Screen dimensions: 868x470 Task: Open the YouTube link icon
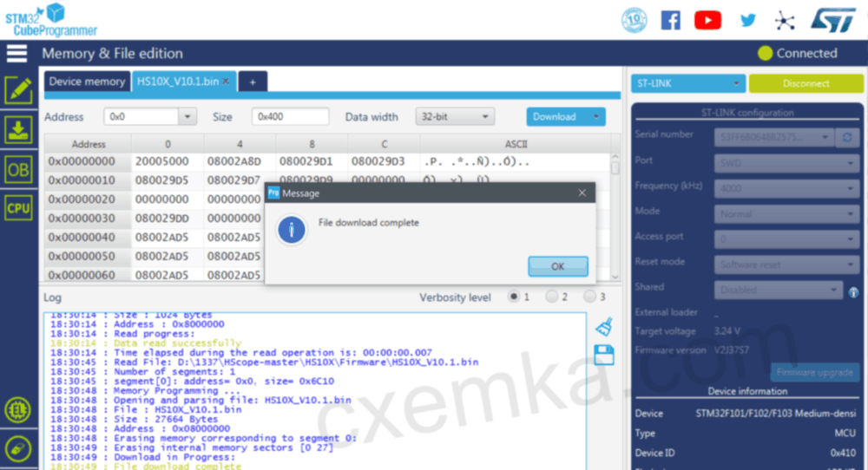(x=707, y=20)
